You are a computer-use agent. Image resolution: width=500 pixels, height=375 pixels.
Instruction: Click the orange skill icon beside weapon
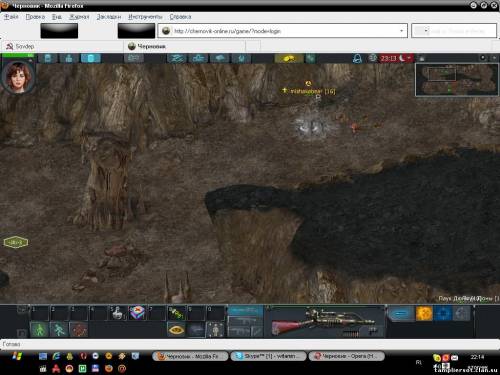pyautogui.click(x=424, y=313)
